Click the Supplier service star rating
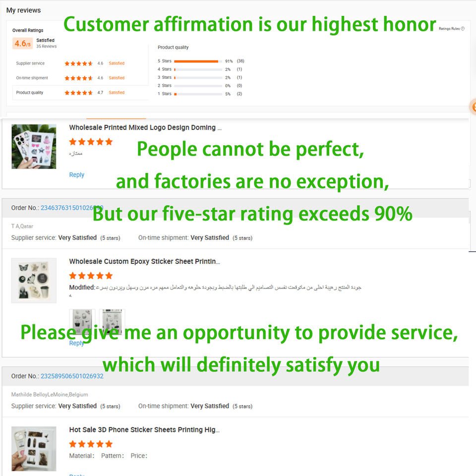476x476 pixels. pyautogui.click(x=78, y=63)
